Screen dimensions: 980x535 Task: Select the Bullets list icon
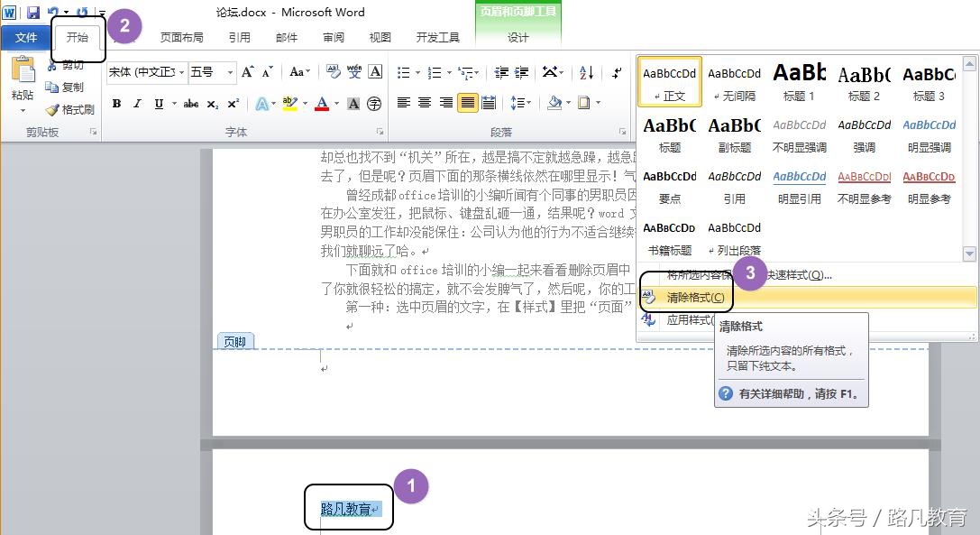coord(405,72)
